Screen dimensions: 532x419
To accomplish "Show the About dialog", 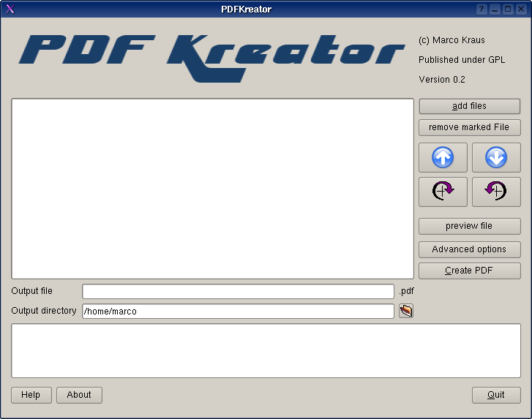I will (79, 395).
